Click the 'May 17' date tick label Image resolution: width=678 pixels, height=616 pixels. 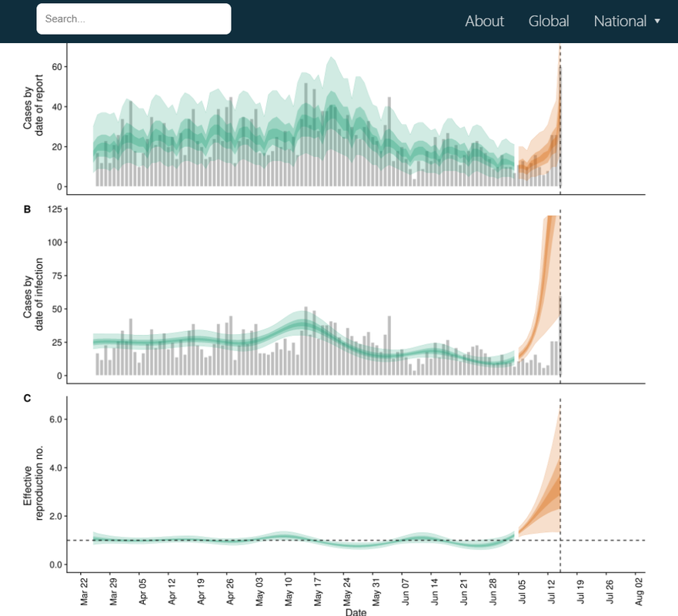click(318, 591)
